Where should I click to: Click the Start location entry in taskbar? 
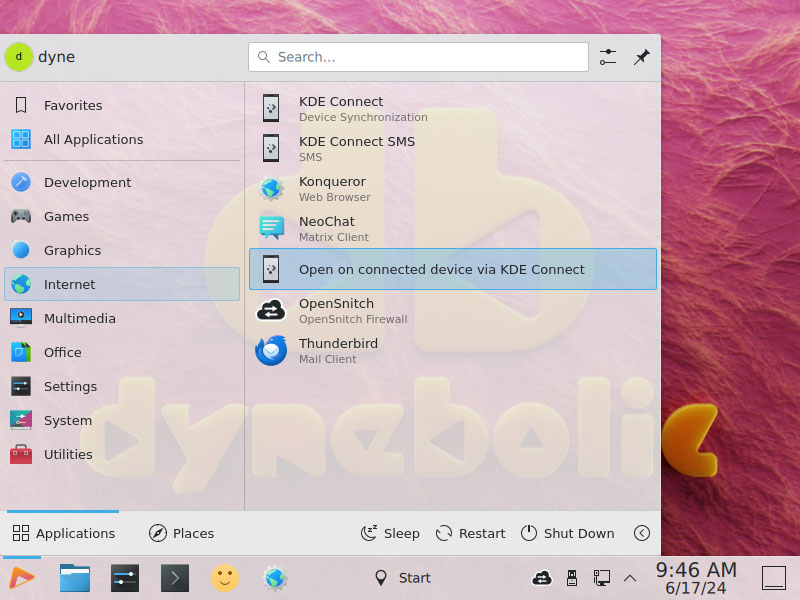tap(403, 578)
